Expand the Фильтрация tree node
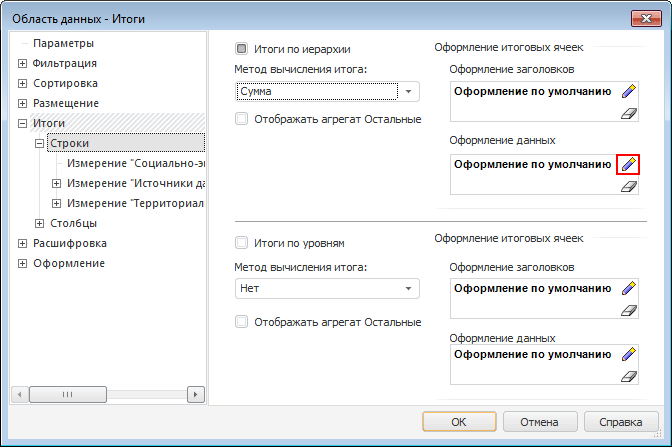 click(x=22, y=63)
